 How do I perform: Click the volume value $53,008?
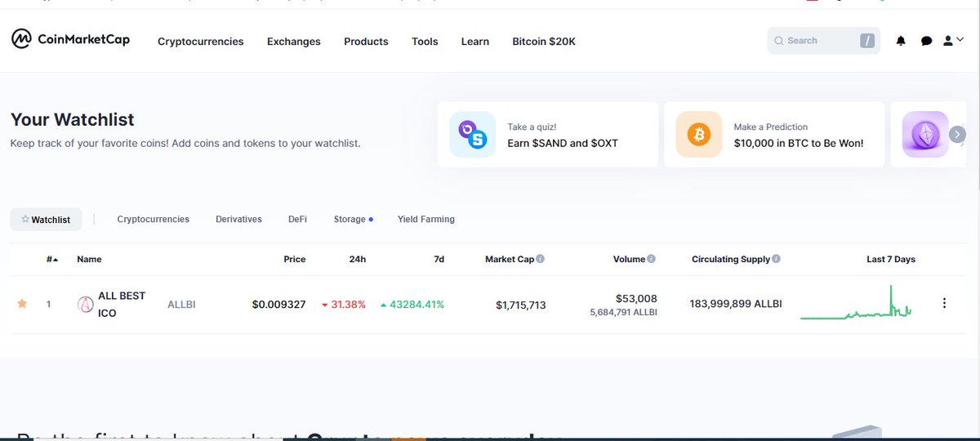[637, 299]
